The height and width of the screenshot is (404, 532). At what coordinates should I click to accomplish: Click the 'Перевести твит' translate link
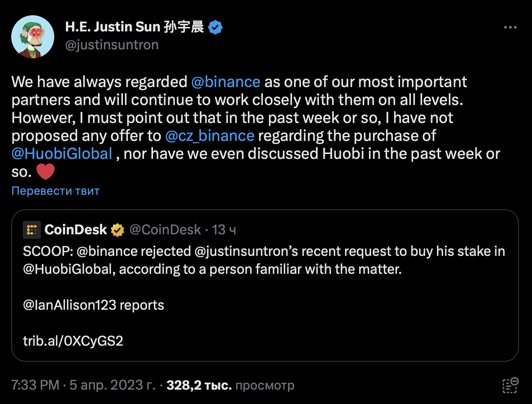(x=55, y=191)
